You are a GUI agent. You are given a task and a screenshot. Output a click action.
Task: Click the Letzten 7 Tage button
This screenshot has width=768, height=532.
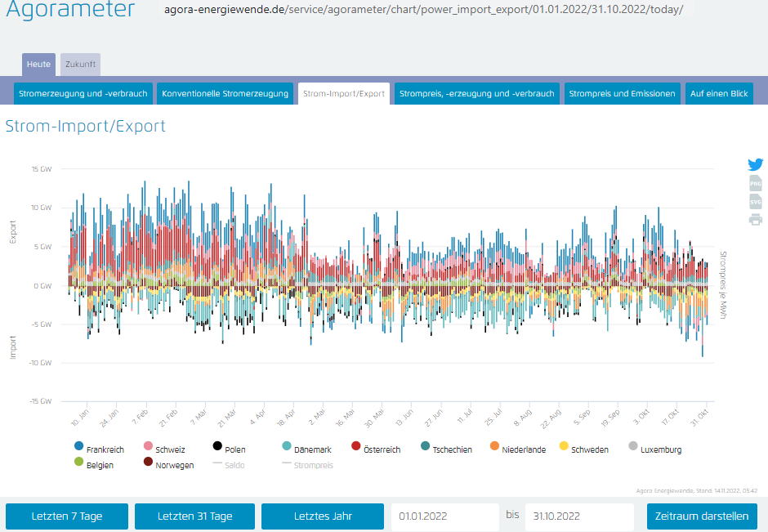tap(67, 516)
